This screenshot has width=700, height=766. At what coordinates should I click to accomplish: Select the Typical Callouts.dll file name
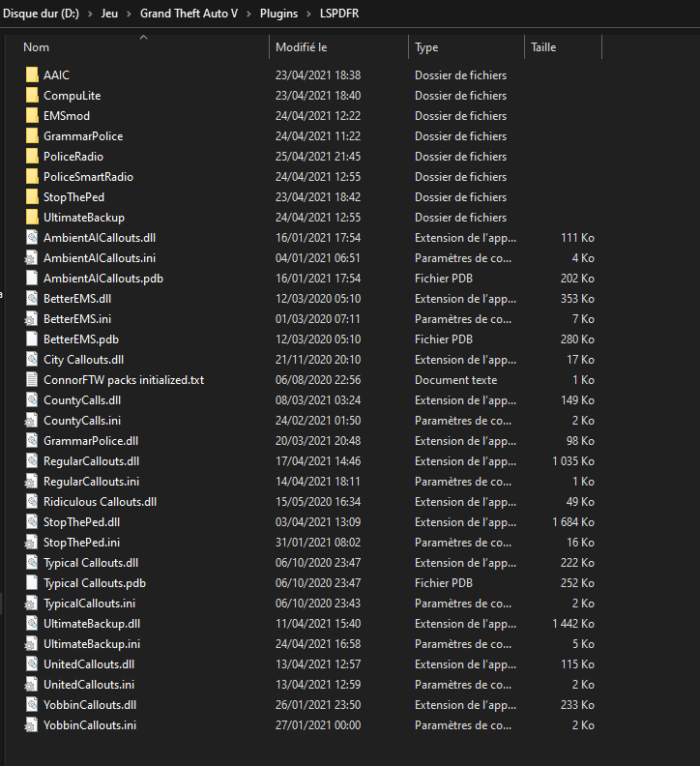click(x=91, y=563)
